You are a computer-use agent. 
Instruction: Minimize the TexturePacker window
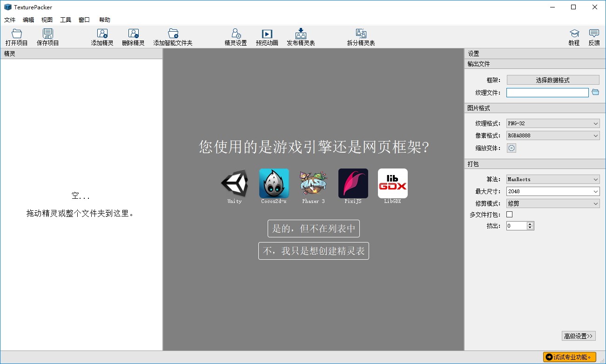pos(552,7)
